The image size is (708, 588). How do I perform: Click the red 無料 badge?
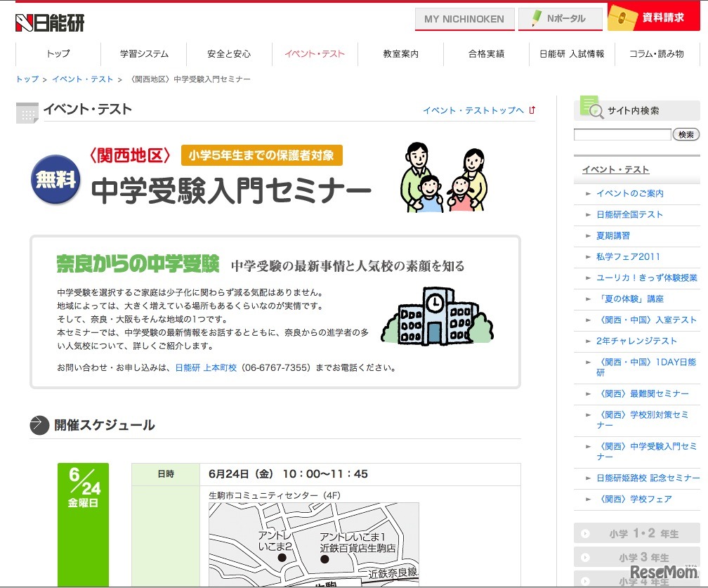[x=54, y=179]
